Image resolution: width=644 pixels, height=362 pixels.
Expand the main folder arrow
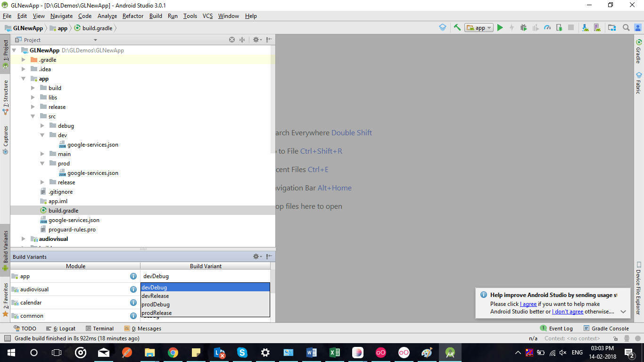pos(42,154)
